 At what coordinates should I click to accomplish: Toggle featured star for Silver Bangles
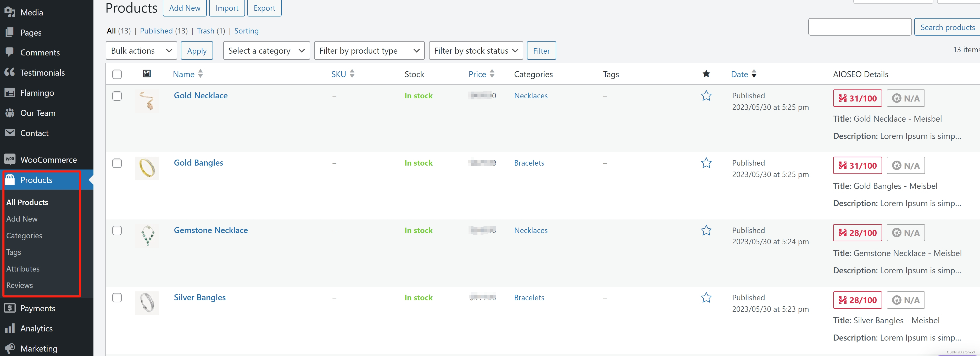[706, 297]
